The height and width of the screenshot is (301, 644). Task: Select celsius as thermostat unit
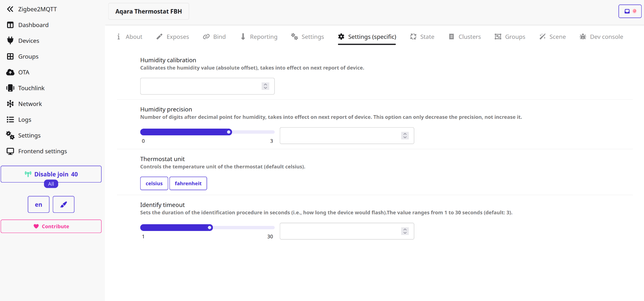click(x=154, y=183)
